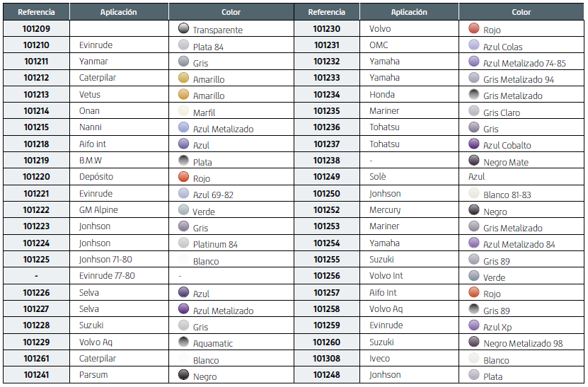588x387 pixels.
Task: Click the red swatch in the Depósito row
Action: 184,177
